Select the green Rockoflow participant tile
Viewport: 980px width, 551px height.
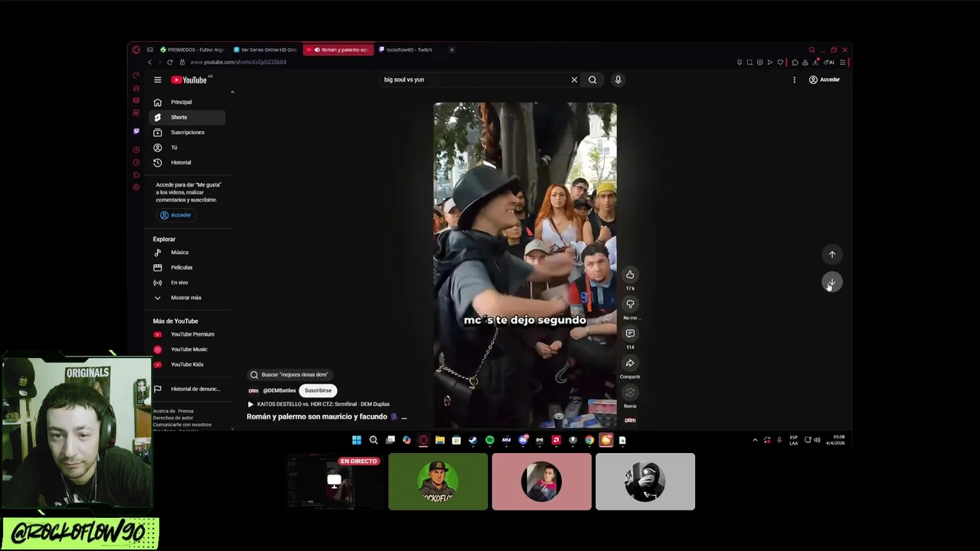coord(438,481)
